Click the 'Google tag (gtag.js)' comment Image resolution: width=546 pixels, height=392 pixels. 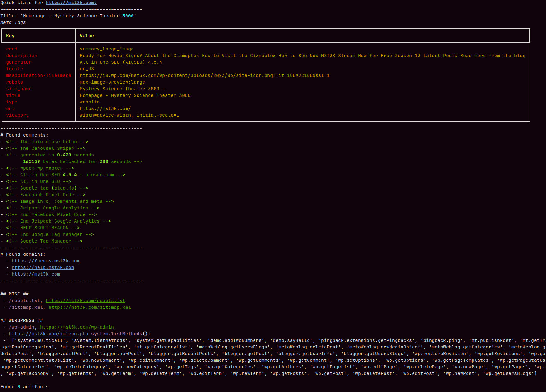[x=47, y=188]
